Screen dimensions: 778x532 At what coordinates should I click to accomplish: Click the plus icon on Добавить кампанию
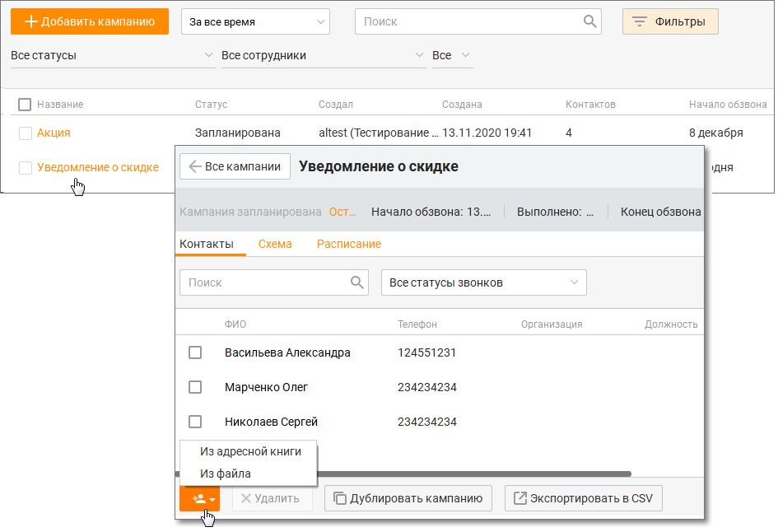click(30, 21)
